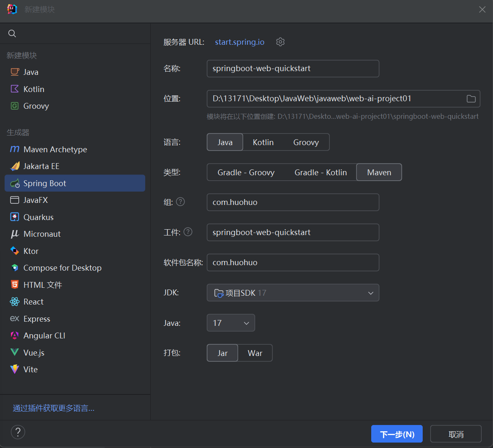The width and height of the screenshot is (493, 448).
Task: Click the Angular CLI icon
Action: [x=15, y=335]
